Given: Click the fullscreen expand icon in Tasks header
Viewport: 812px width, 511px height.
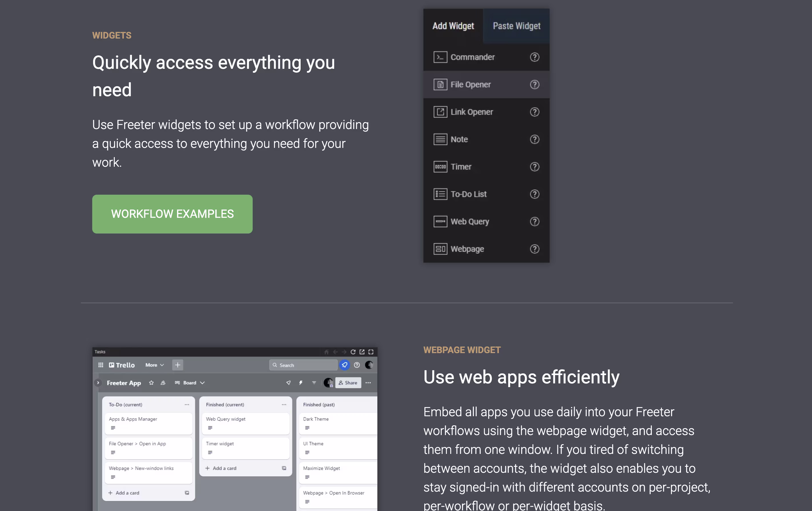Looking at the screenshot, I should click(371, 352).
